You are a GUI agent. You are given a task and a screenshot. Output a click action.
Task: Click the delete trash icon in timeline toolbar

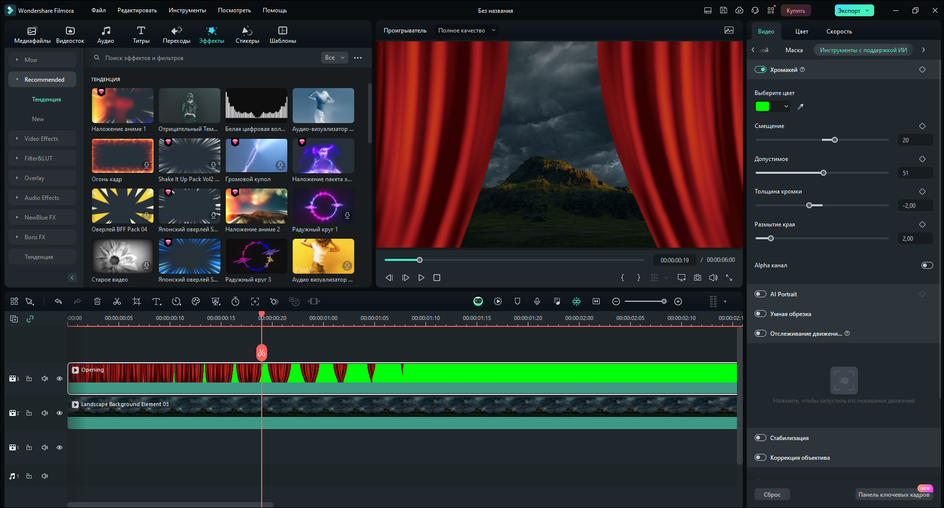97,301
